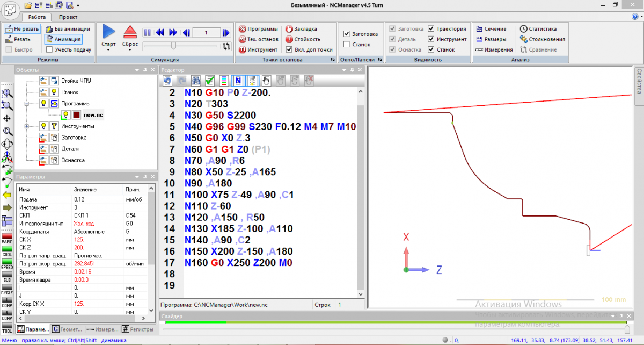This screenshot has height=345, width=644.
Task: Select new.nc in the objects tree
Action: click(93, 115)
